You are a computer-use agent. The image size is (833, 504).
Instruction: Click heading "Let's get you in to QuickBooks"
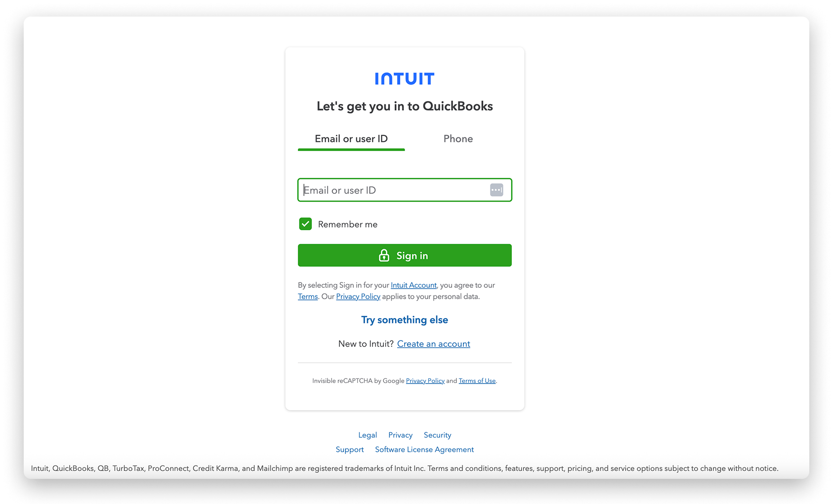pos(405,106)
